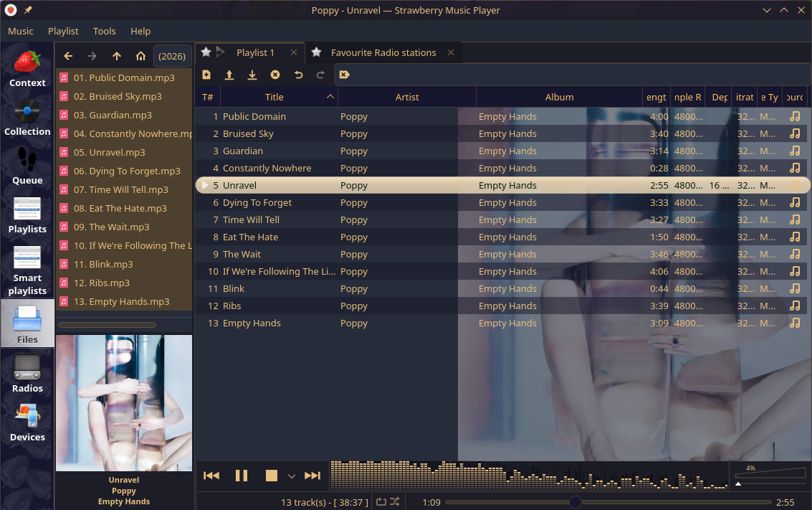
Task: Click the clear search filter icon
Action: coord(345,75)
